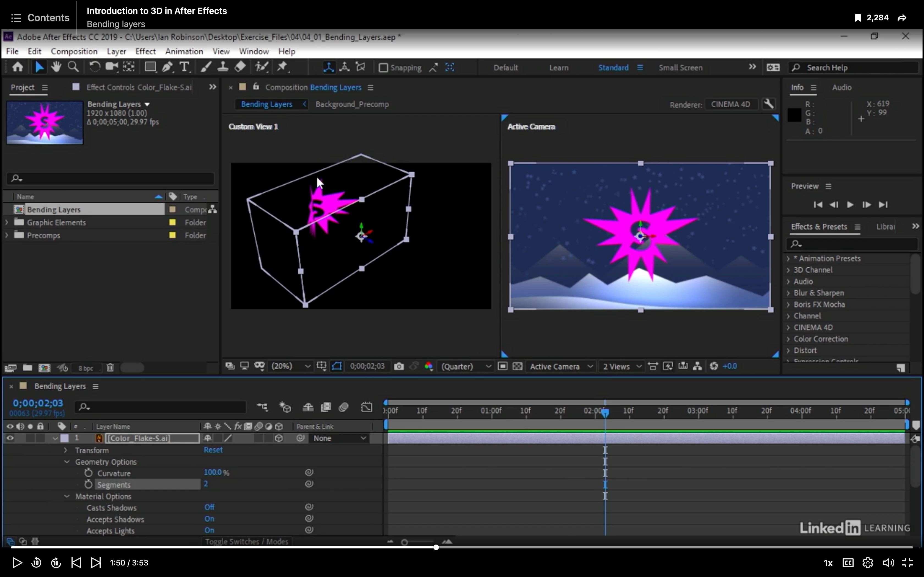This screenshot has width=924, height=577.
Task: Open the Animation menu
Action: [184, 51]
